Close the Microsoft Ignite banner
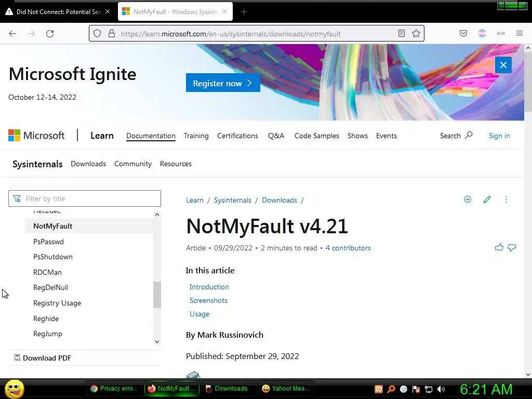 [x=503, y=65]
